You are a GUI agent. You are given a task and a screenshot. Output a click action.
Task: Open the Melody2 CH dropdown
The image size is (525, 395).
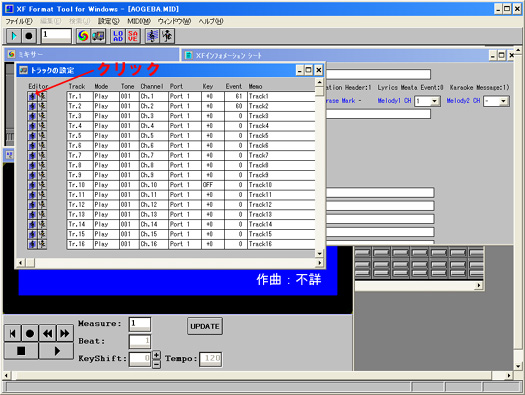pyautogui.click(x=503, y=101)
